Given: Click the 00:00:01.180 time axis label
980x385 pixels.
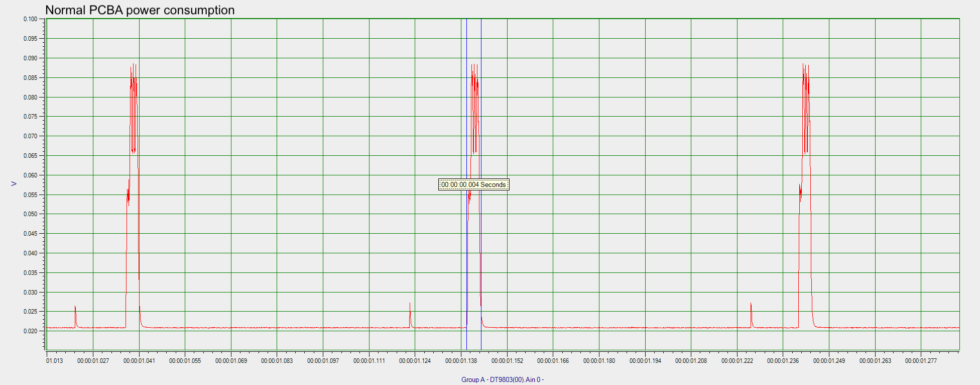Looking at the screenshot, I should click(x=599, y=361).
